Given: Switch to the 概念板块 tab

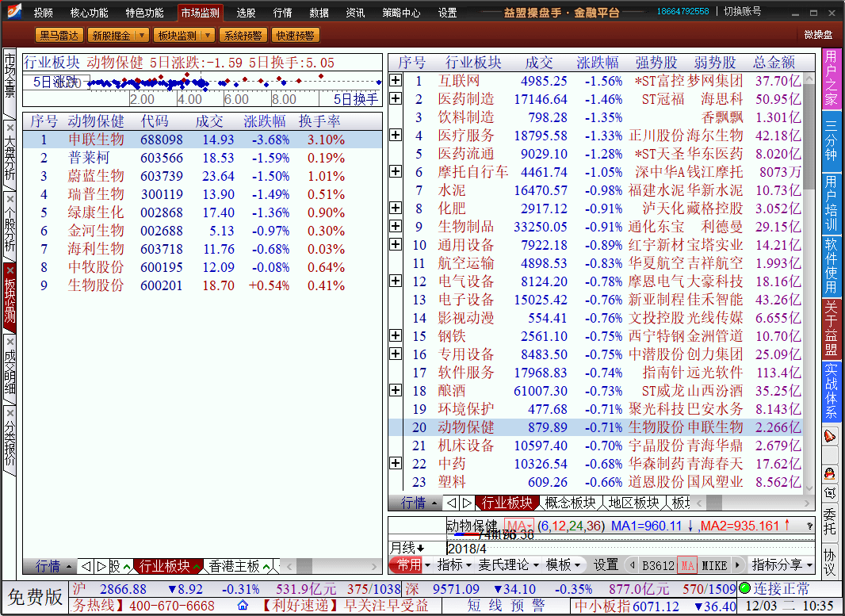Looking at the screenshot, I should coord(570,503).
